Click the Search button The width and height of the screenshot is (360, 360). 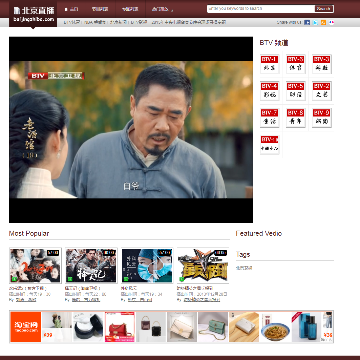coord(324,9)
